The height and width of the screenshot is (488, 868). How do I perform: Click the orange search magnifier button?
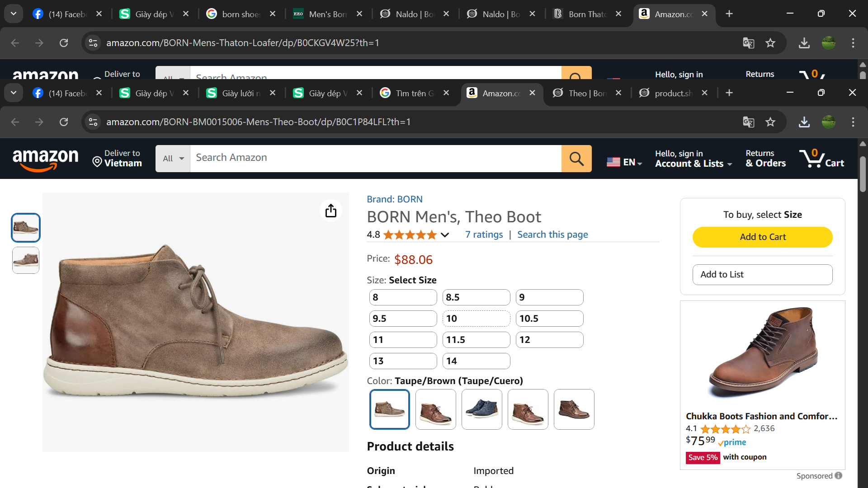(x=576, y=159)
